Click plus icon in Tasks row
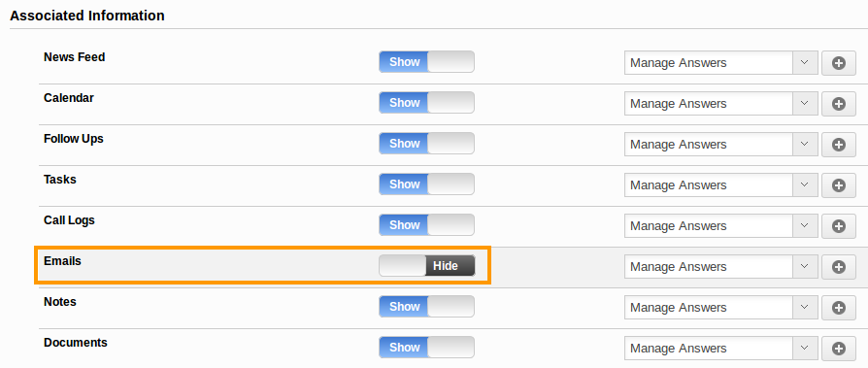This screenshot has width=868, height=368. (x=839, y=185)
